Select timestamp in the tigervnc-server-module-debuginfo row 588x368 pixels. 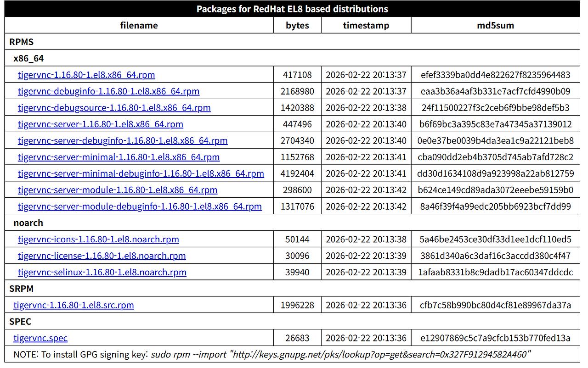coord(366,206)
